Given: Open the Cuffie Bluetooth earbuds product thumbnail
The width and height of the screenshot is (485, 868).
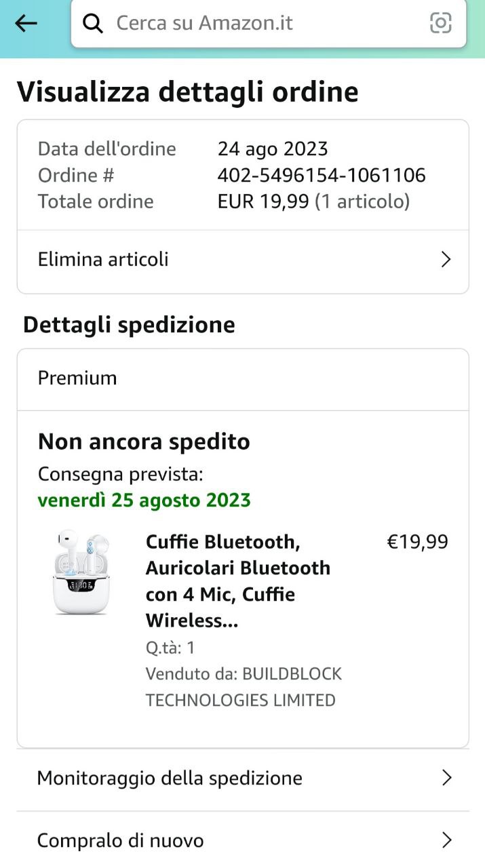Looking at the screenshot, I should [x=81, y=573].
